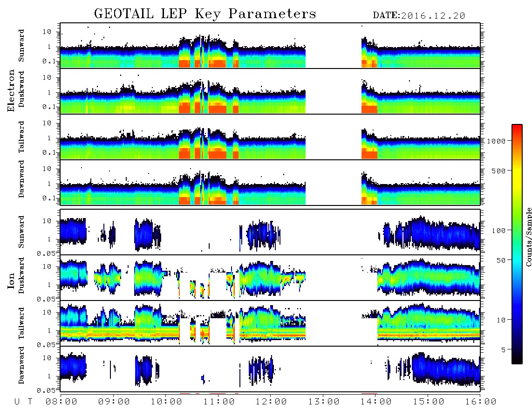Open the Electron Duskward spectrogram panel
The width and height of the screenshot is (532, 410).
click(270, 91)
